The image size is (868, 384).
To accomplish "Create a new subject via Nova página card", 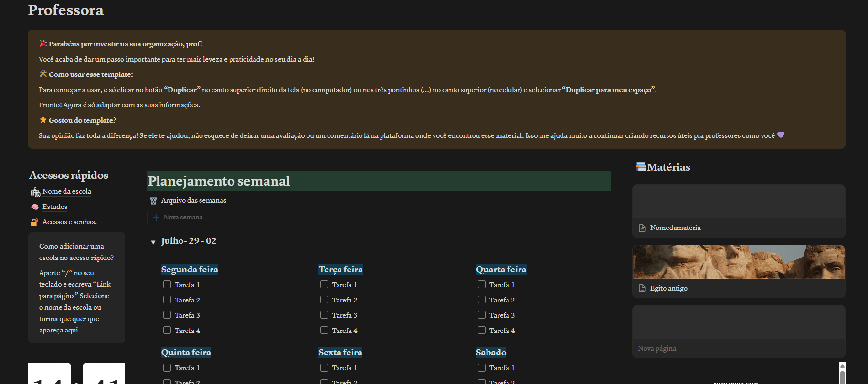I will pyautogui.click(x=657, y=349).
